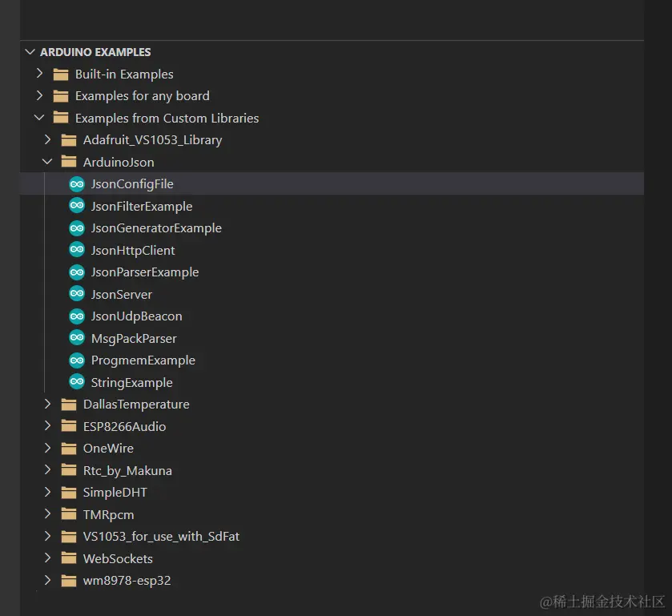Expand the OneWire chevron
The height and width of the screenshot is (616, 672).
[47, 448]
